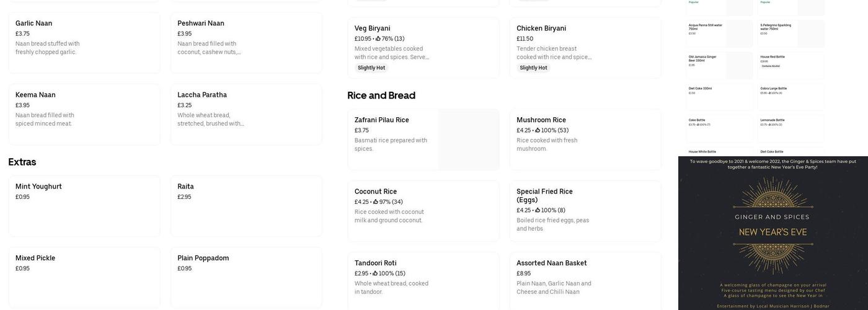Select the Mint Youghurt extra
This screenshot has width=868, height=310.
click(x=84, y=206)
